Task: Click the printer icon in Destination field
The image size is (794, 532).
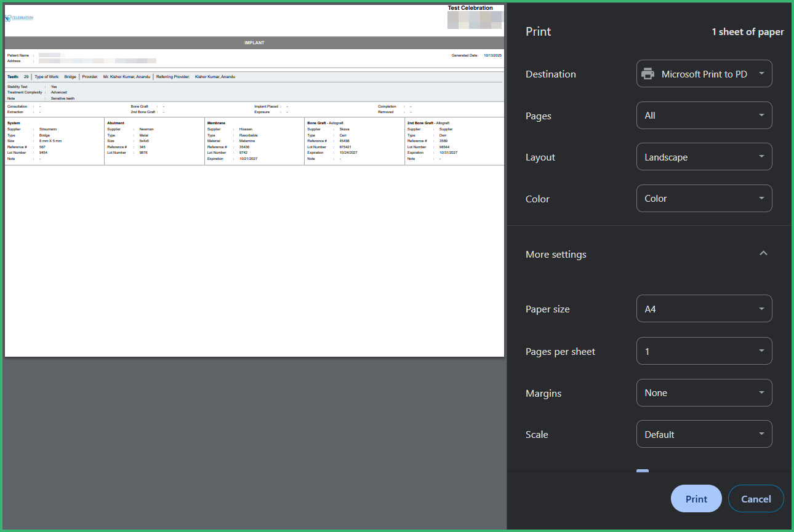Action: pyautogui.click(x=648, y=74)
